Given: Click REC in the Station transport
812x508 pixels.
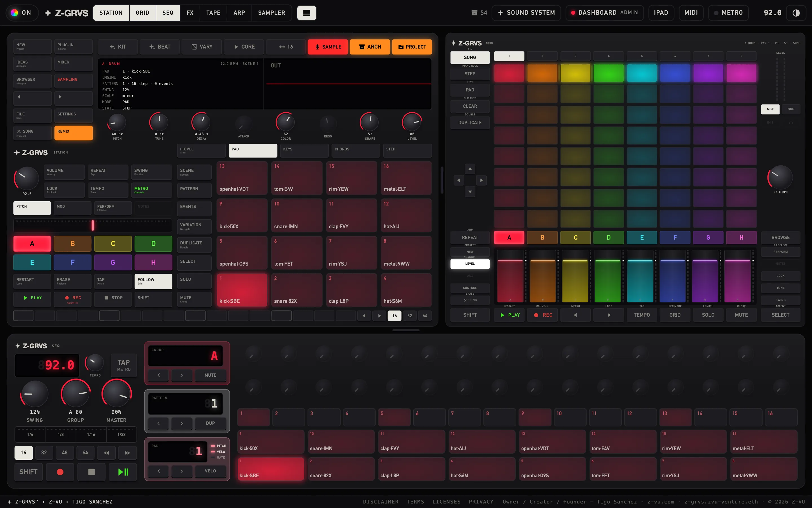Looking at the screenshot, I should [x=72, y=299].
